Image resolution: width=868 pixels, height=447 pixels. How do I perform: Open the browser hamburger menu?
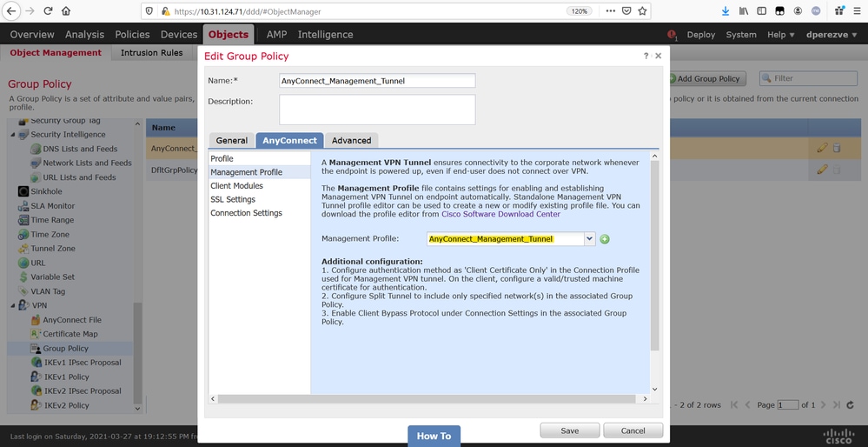858,11
